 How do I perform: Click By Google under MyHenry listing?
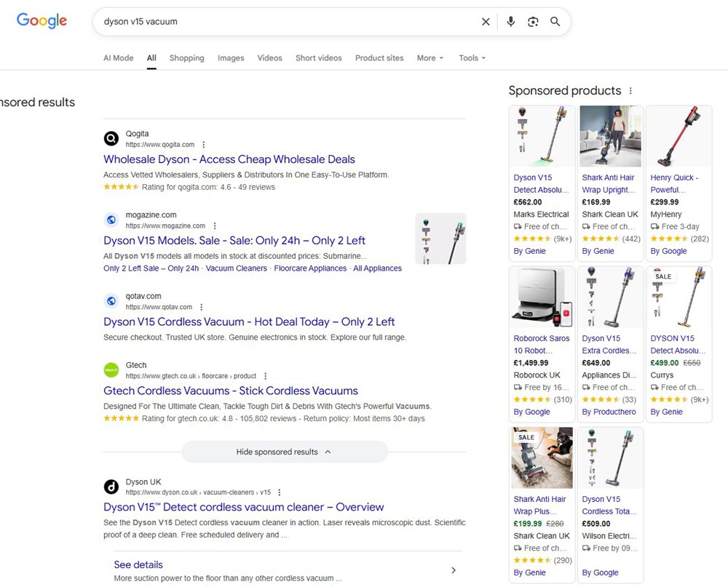pyautogui.click(x=668, y=251)
